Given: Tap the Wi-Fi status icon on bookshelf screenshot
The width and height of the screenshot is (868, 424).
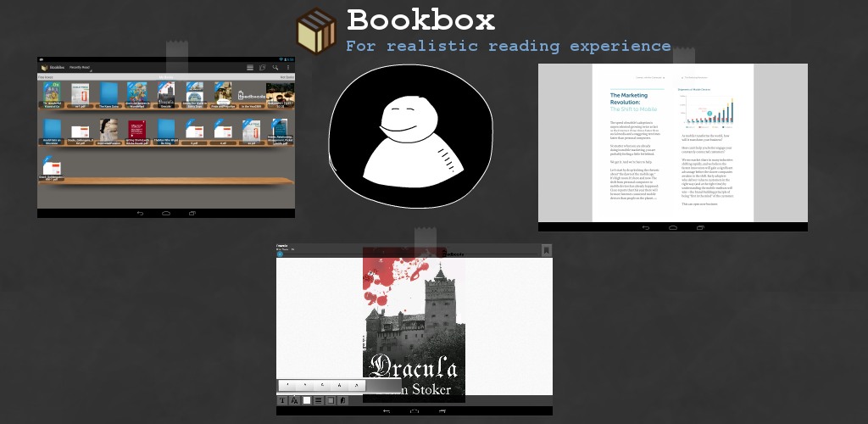Looking at the screenshot, I should coord(281,59).
